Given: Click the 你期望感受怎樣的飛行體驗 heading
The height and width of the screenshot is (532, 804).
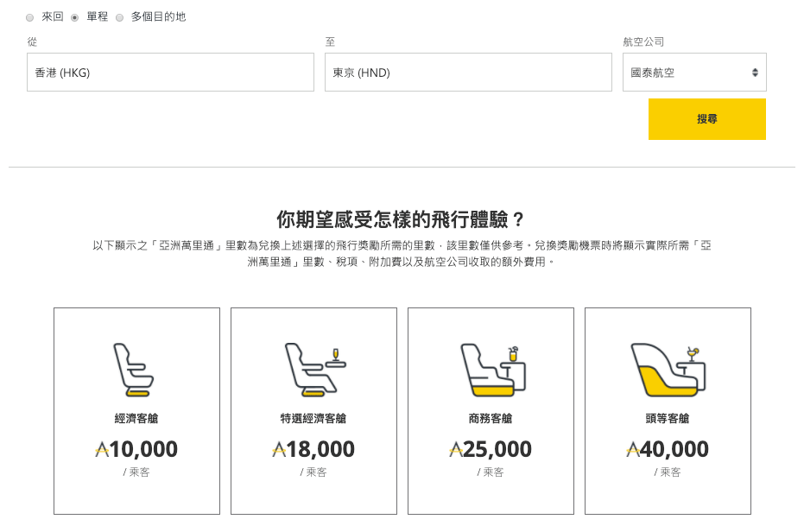Looking at the screenshot, I should 401,218.
